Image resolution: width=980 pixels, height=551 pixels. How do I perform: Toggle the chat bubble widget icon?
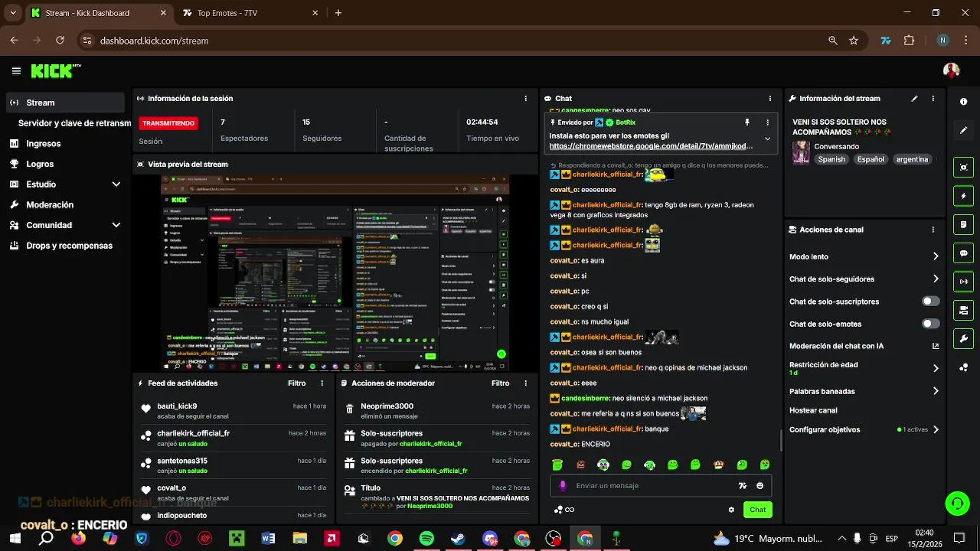963,253
